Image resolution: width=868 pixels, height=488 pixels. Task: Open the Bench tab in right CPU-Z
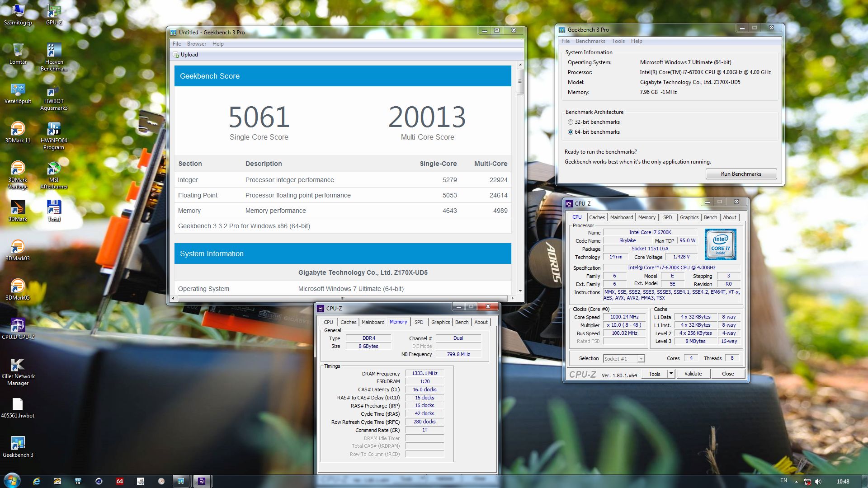pyautogui.click(x=710, y=217)
